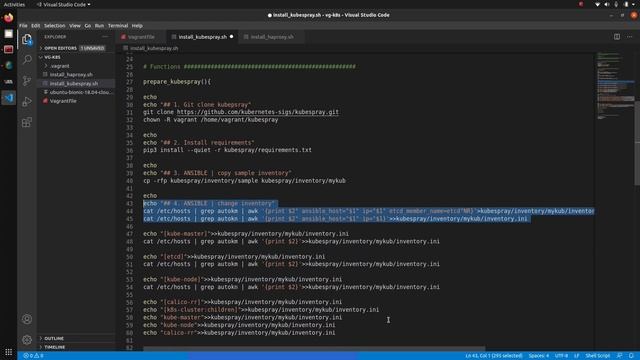
Task: Open the Files app in the dock
Action: tap(9, 34)
